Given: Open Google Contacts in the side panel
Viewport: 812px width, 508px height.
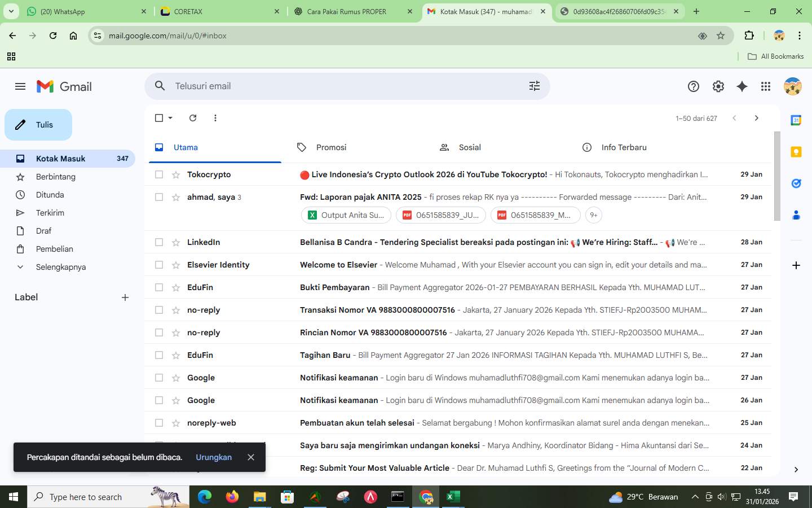Looking at the screenshot, I should (x=795, y=215).
